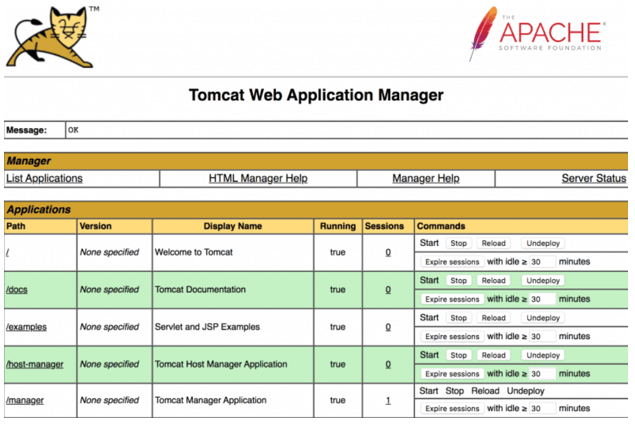Expire sessions for /examples application
Image resolution: width=635 pixels, height=425 pixels.
click(x=452, y=336)
